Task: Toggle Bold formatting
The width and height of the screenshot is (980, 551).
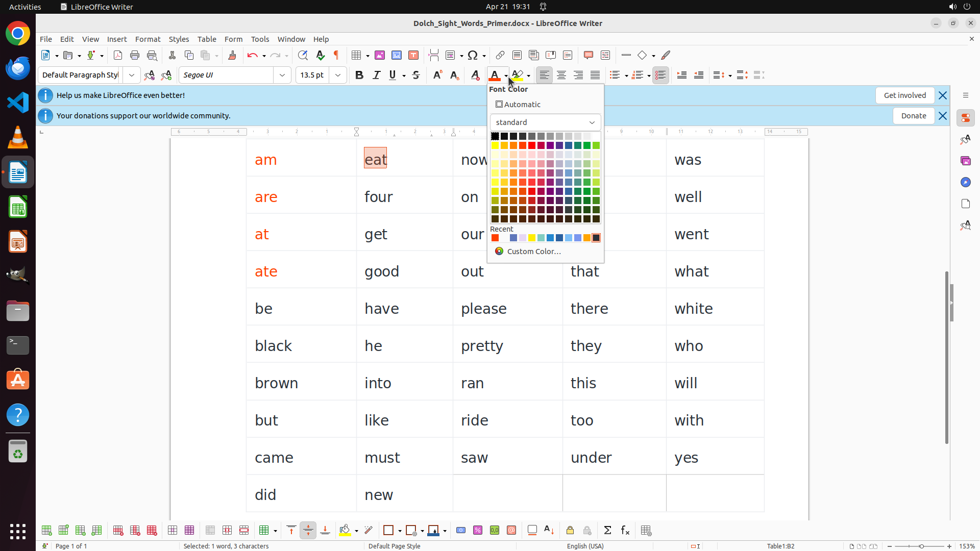Action: click(359, 75)
